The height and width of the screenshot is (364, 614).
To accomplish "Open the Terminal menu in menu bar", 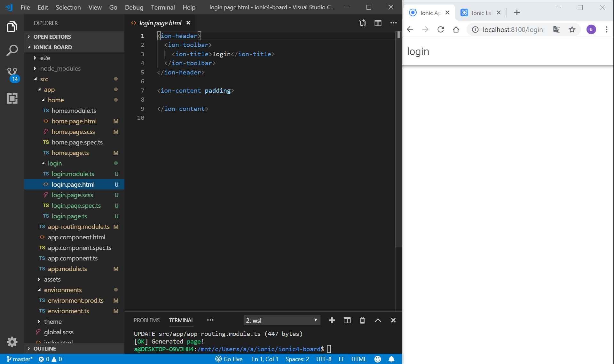I will click(x=163, y=7).
